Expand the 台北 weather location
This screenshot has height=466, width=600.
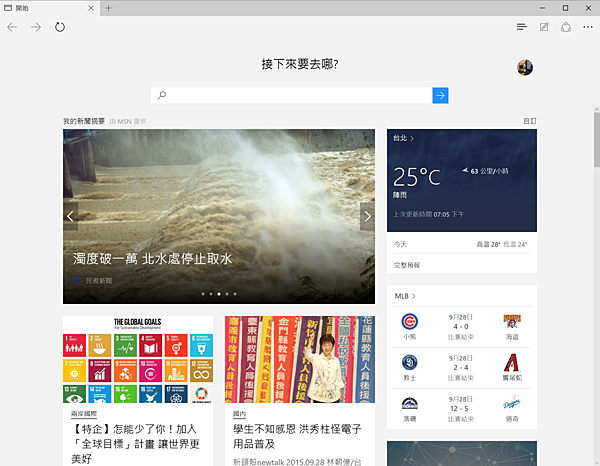point(403,138)
